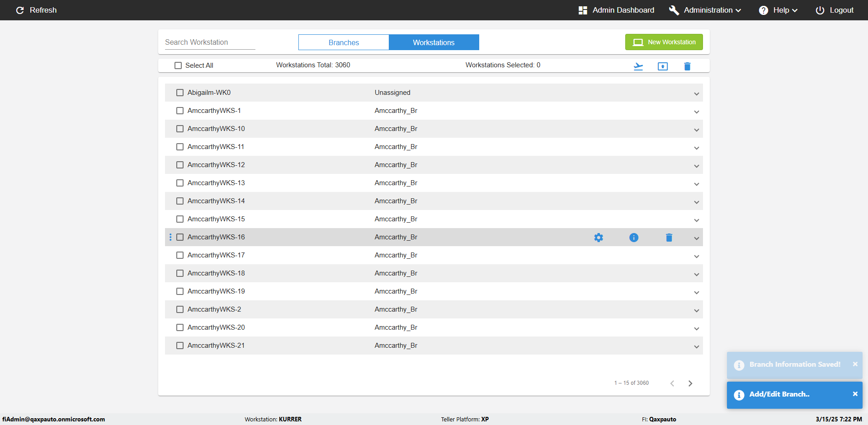This screenshot has height=425, width=868.
Task: Expand the AmccarthyWKS-15 row chevron
Action: (696, 220)
